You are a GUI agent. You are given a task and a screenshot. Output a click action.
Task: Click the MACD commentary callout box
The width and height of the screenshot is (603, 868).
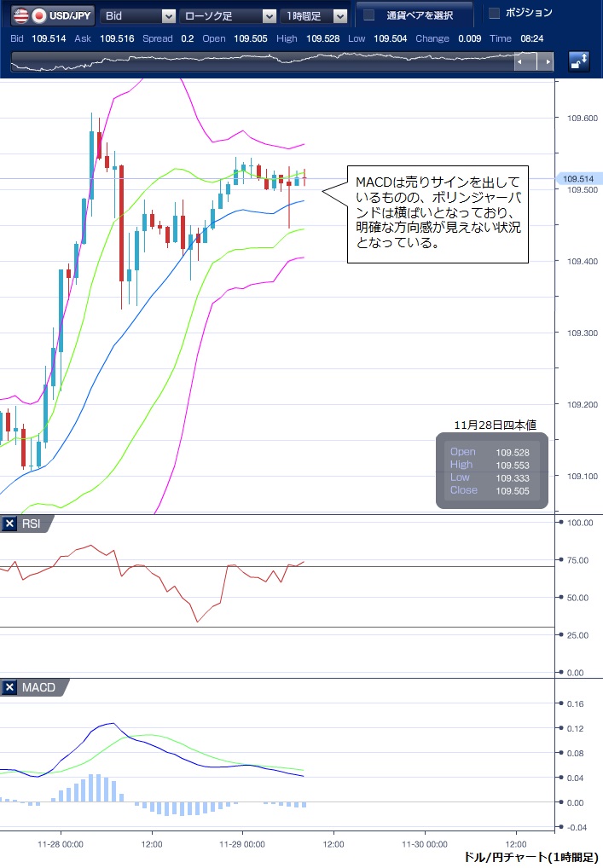pyautogui.click(x=438, y=213)
